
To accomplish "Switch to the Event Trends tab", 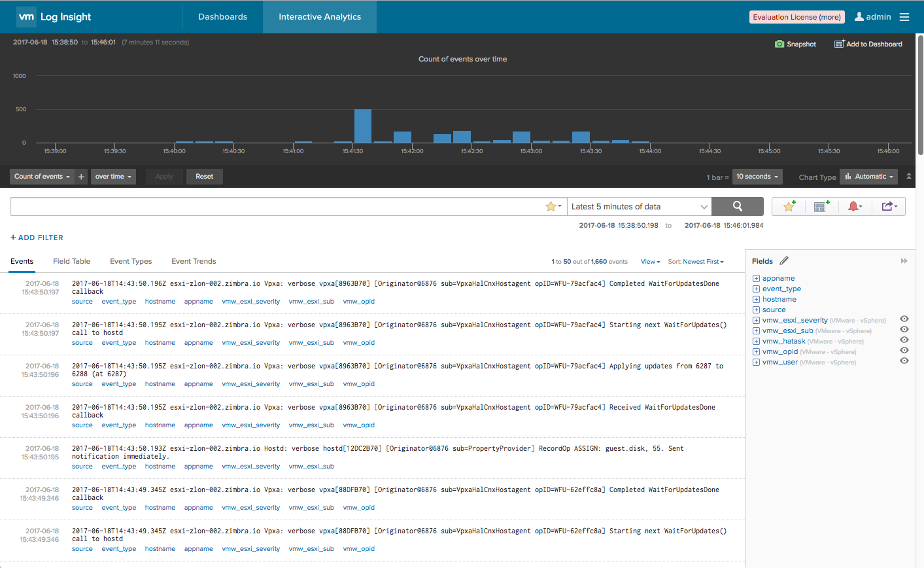I will click(194, 261).
